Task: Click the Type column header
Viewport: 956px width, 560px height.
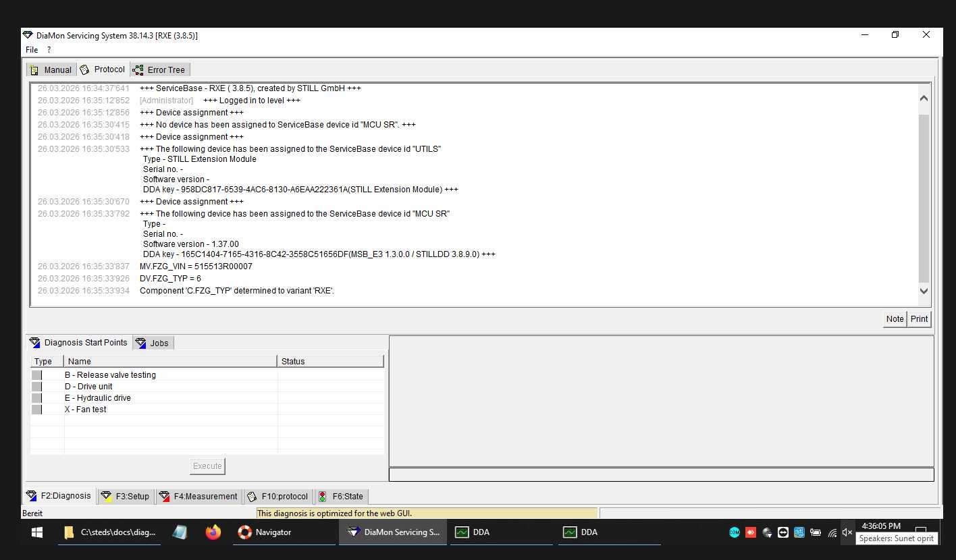Action: click(47, 362)
